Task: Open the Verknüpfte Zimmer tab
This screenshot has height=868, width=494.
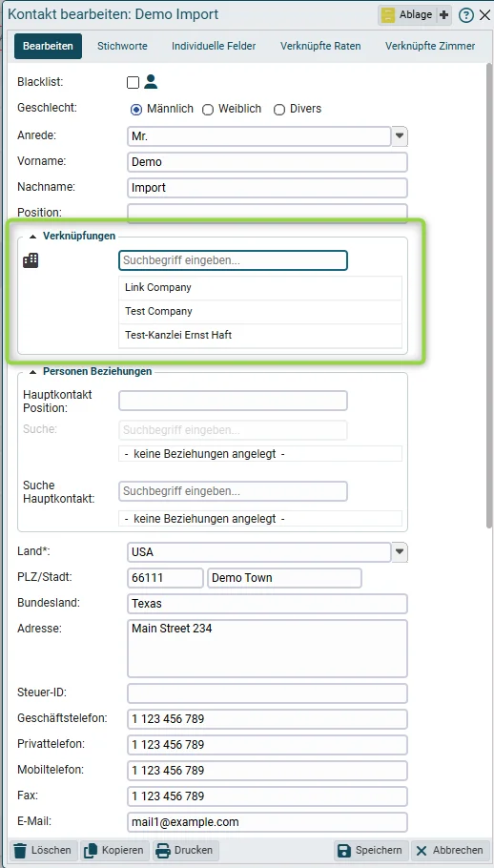Action: (x=430, y=46)
